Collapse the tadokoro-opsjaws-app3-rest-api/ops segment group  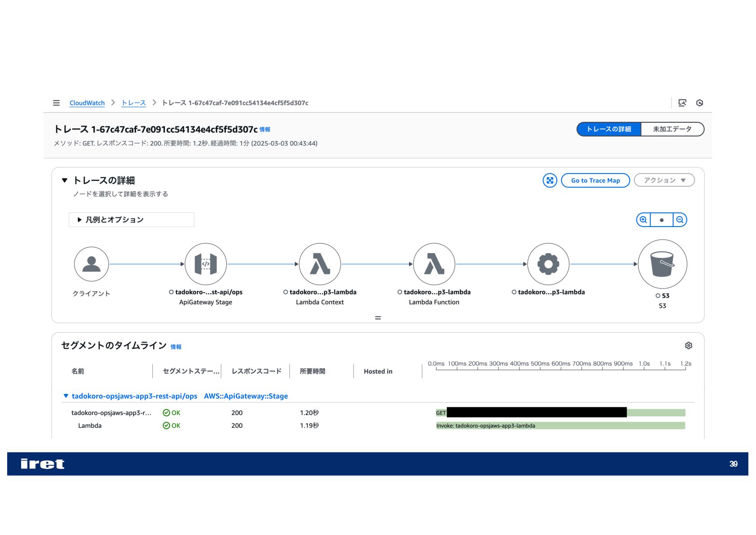pos(66,396)
